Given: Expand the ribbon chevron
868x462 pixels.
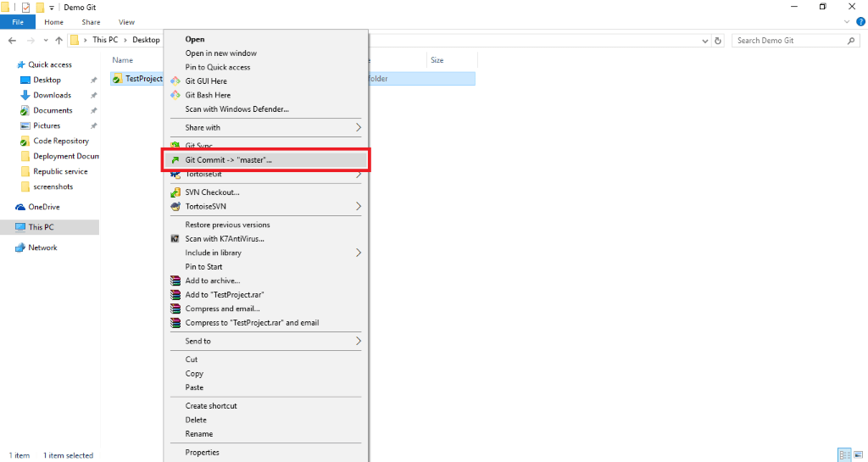Looking at the screenshot, I should (x=847, y=22).
